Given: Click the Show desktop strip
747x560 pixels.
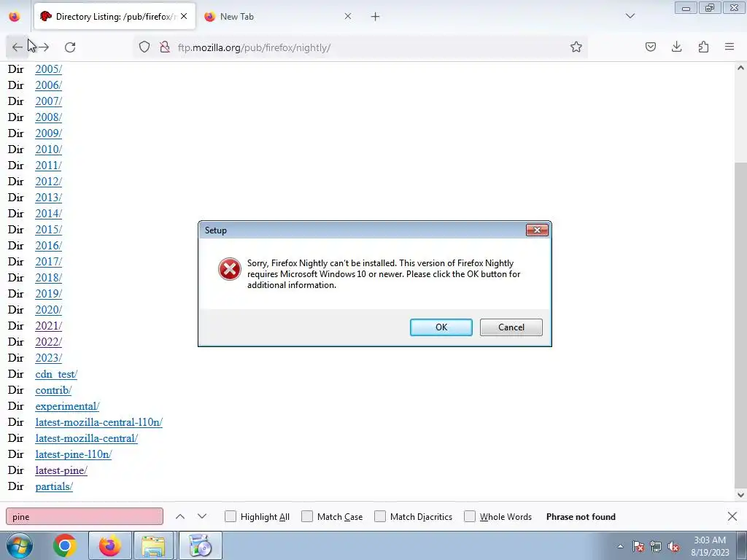Looking at the screenshot, I should (742, 545).
